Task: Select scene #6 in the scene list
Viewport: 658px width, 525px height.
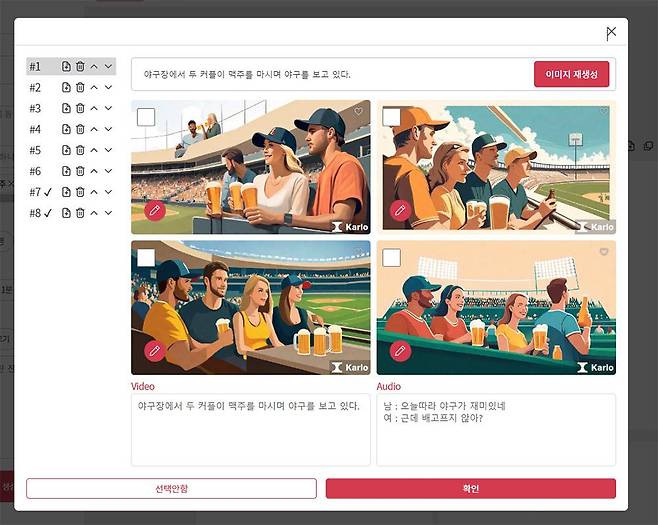Action: click(x=35, y=171)
